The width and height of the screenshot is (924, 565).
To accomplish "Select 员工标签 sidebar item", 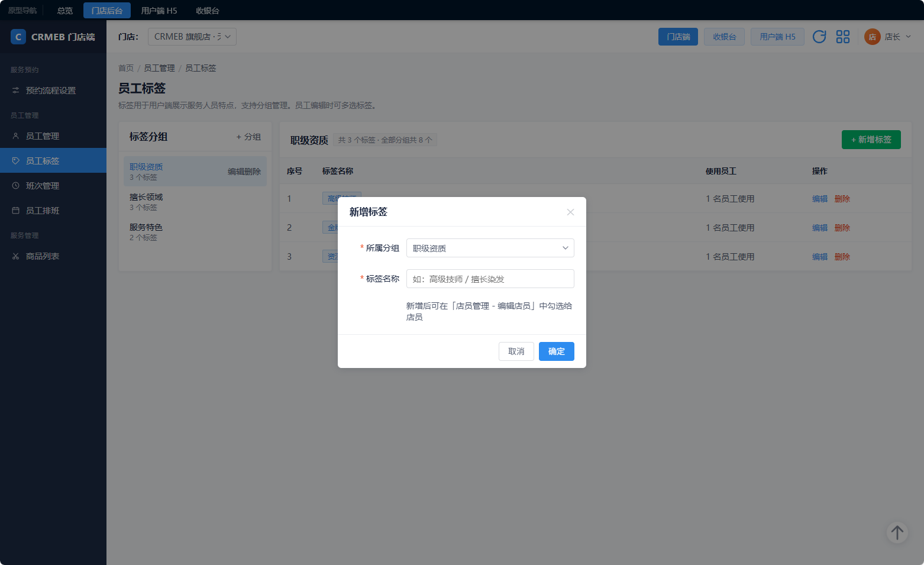I will click(x=53, y=161).
